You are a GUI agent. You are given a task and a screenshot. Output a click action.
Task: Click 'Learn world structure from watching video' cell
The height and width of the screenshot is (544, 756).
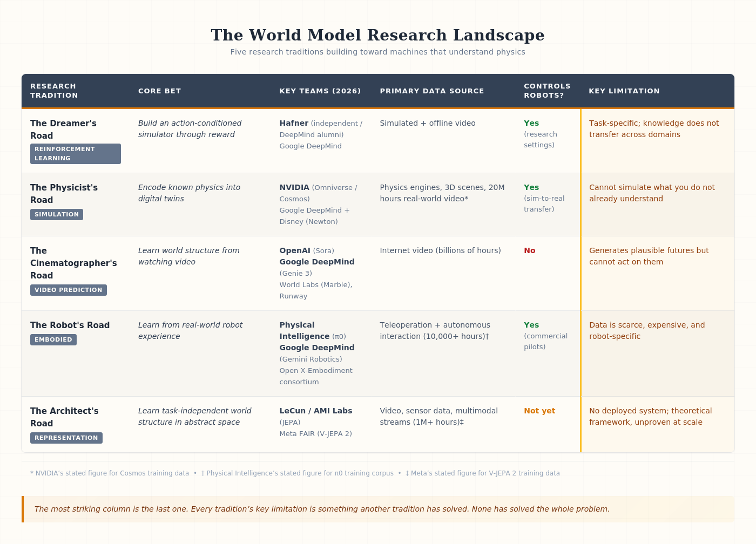(188, 256)
